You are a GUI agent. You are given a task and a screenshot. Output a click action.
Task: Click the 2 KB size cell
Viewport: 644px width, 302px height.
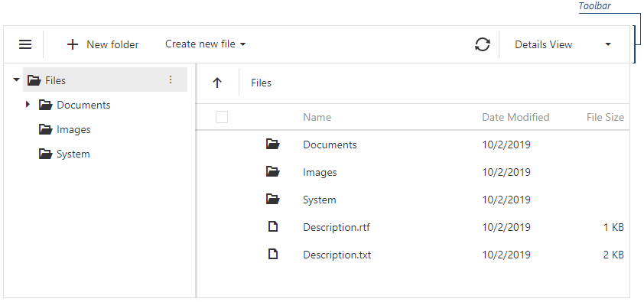coord(613,255)
